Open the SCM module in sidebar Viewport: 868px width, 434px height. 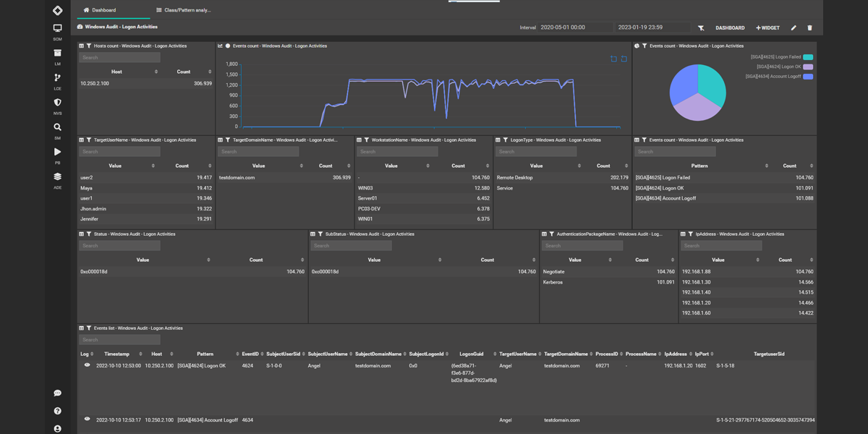coord(57,29)
